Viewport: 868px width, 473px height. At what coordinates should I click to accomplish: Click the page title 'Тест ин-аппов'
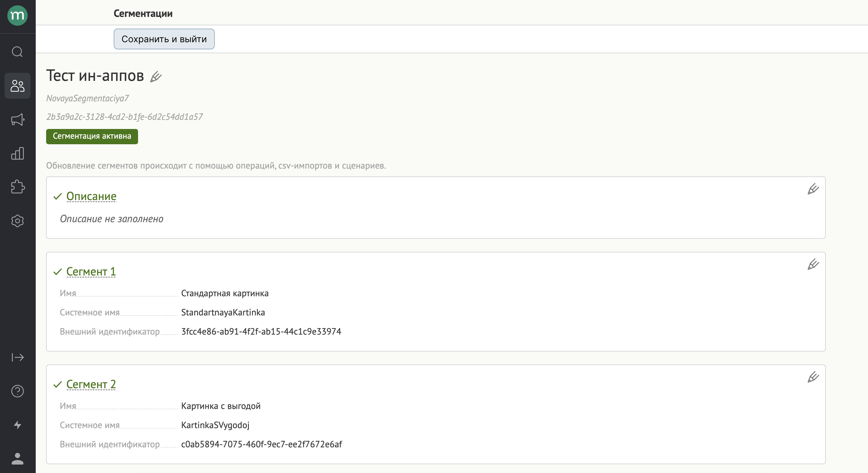95,76
